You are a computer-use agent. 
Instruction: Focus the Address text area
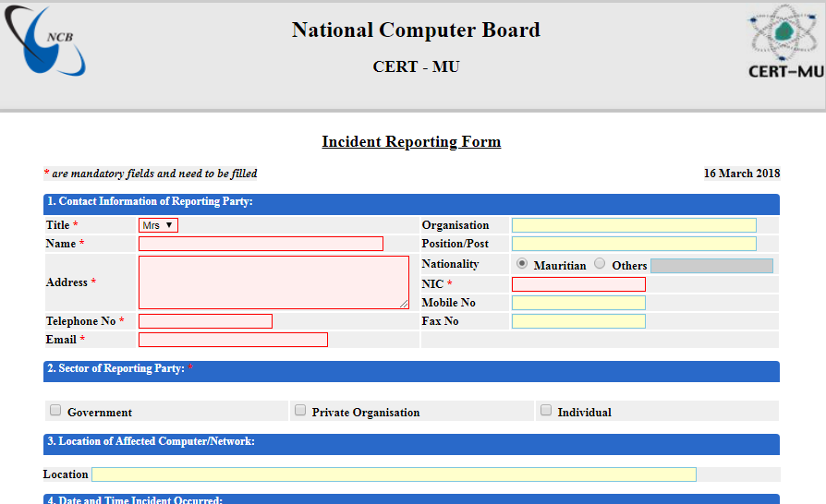coord(273,282)
